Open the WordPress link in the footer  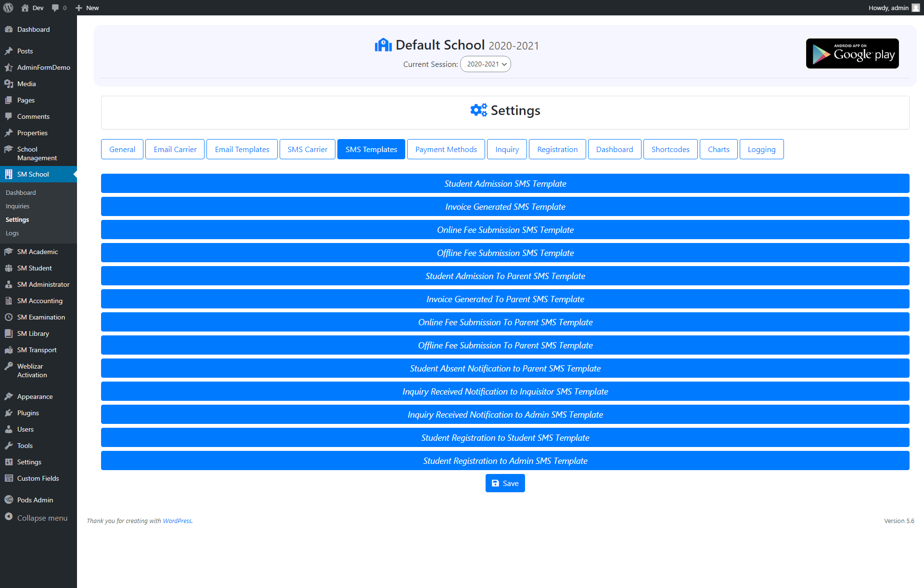click(x=177, y=521)
